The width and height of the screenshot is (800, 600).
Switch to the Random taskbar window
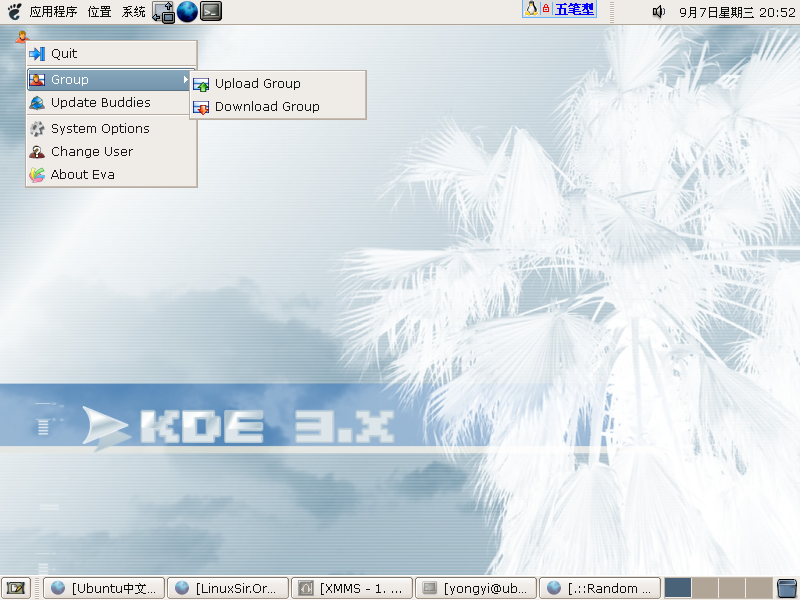coord(600,588)
